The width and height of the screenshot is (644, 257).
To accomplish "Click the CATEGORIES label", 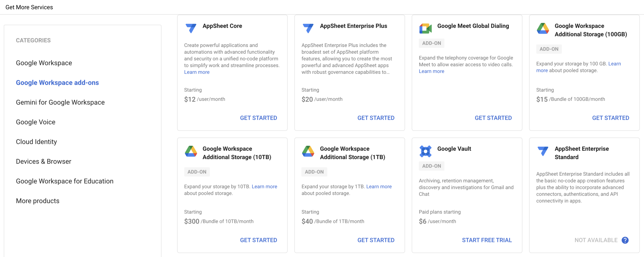I will coord(33,41).
